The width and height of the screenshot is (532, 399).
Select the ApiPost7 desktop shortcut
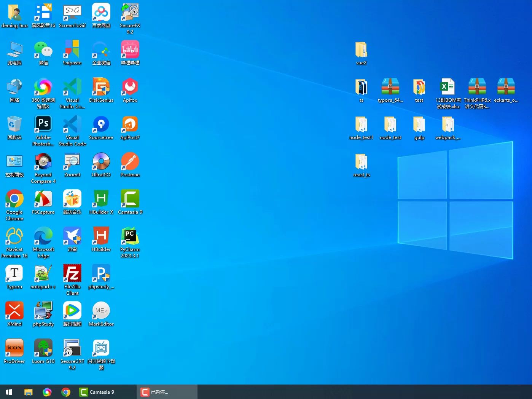pyautogui.click(x=130, y=128)
